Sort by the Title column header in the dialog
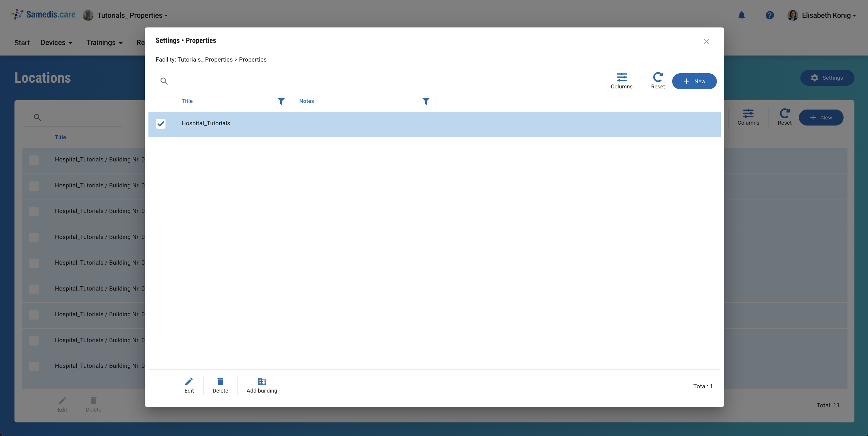Viewport: 868px width, 436px height. click(187, 101)
